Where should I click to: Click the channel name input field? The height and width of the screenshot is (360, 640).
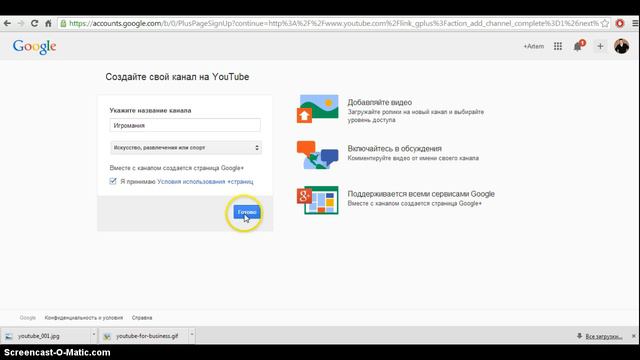pyautogui.click(x=185, y=125)
